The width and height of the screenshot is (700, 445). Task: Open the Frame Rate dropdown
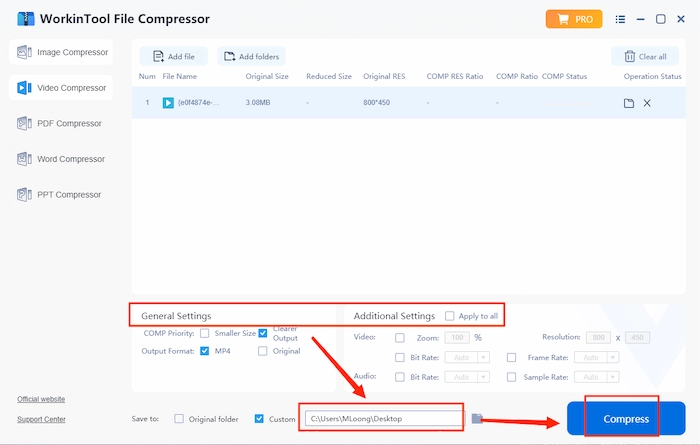point(596,358)
